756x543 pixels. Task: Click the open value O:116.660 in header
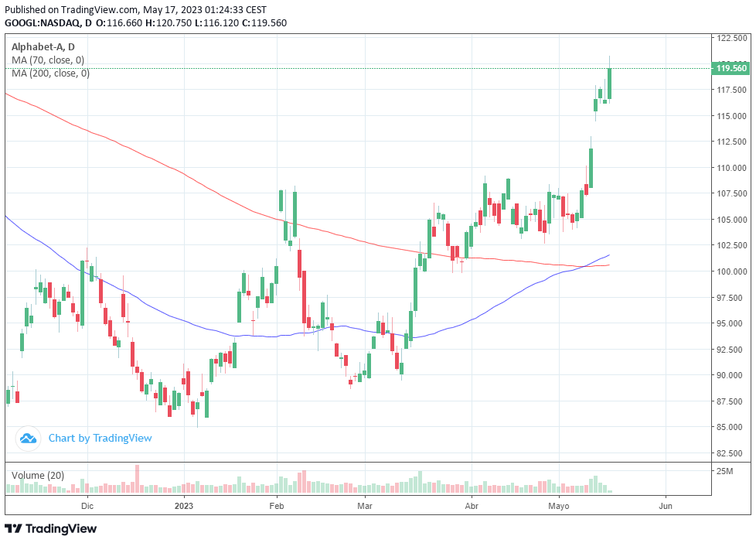[x=119, y=22]
